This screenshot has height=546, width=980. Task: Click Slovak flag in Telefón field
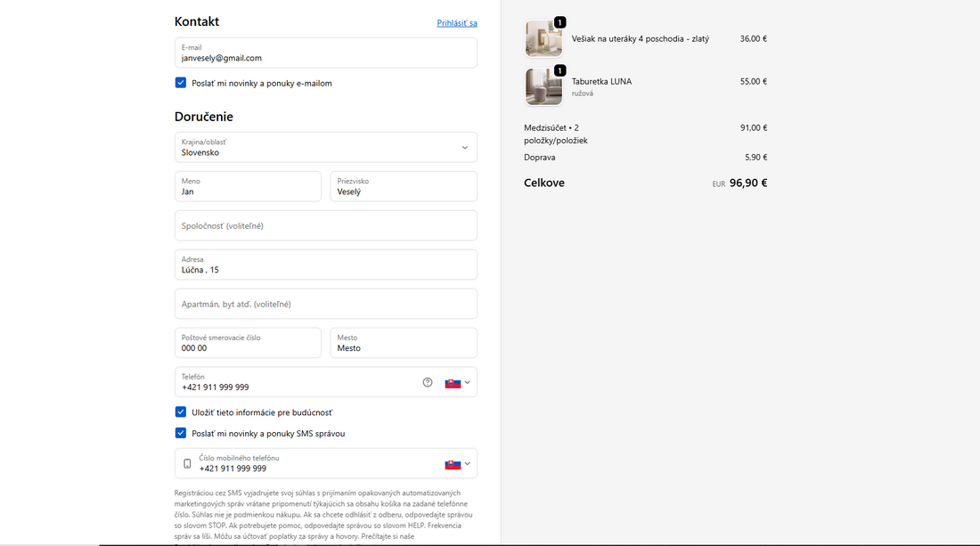(x=453, y=382)
